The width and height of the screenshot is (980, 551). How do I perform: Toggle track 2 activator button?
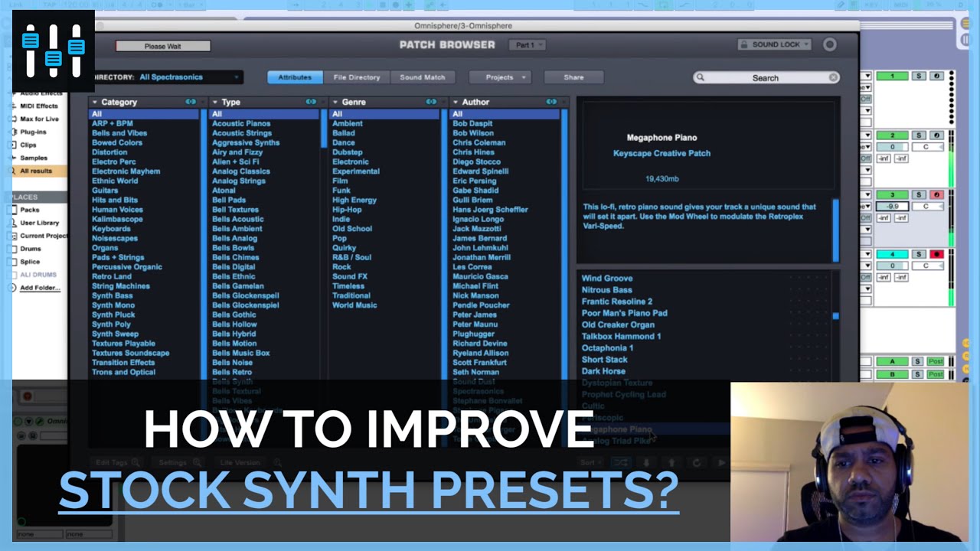pos(892,135)
